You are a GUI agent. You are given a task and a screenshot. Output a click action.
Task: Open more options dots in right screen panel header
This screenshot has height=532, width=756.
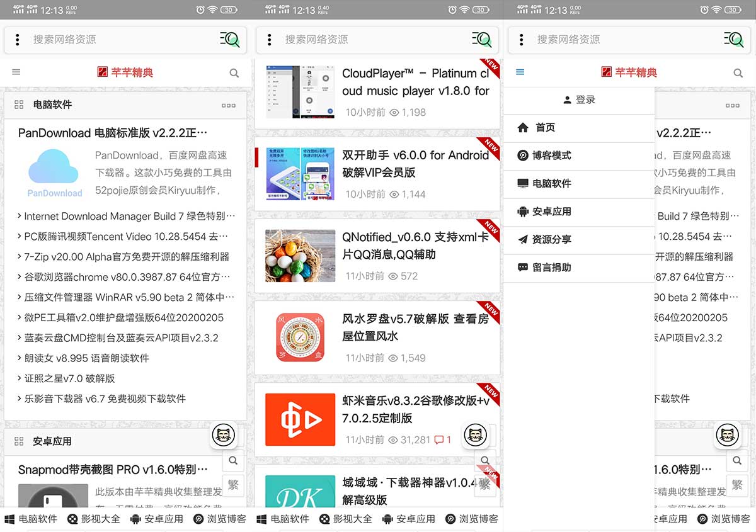pos(733,105)
